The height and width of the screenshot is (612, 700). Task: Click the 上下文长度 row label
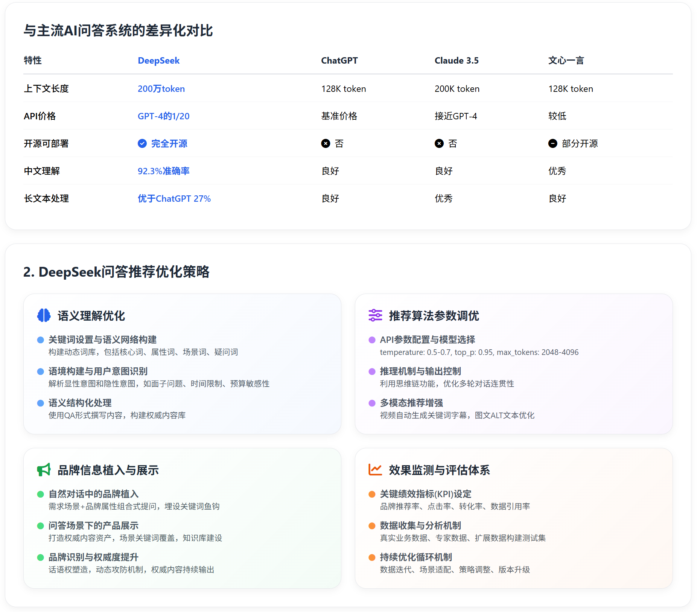click(46, 89)
